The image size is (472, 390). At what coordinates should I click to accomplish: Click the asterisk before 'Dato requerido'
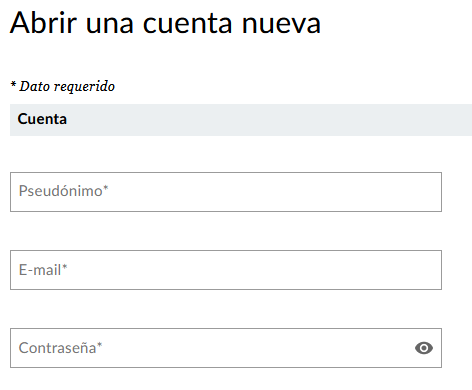tap(13, 84)
